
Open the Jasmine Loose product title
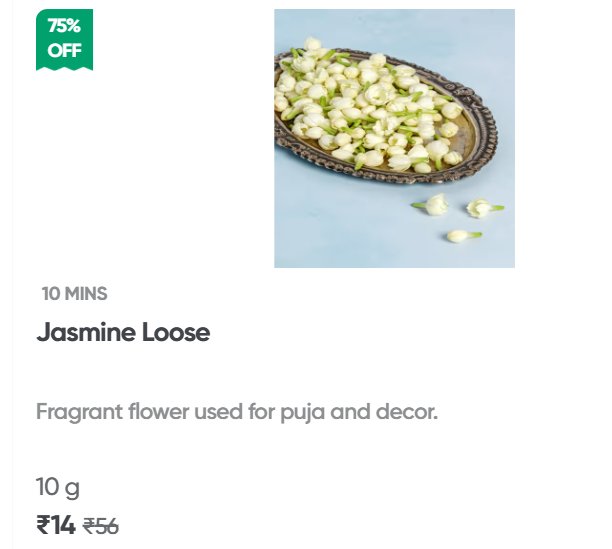pos(123,333)
